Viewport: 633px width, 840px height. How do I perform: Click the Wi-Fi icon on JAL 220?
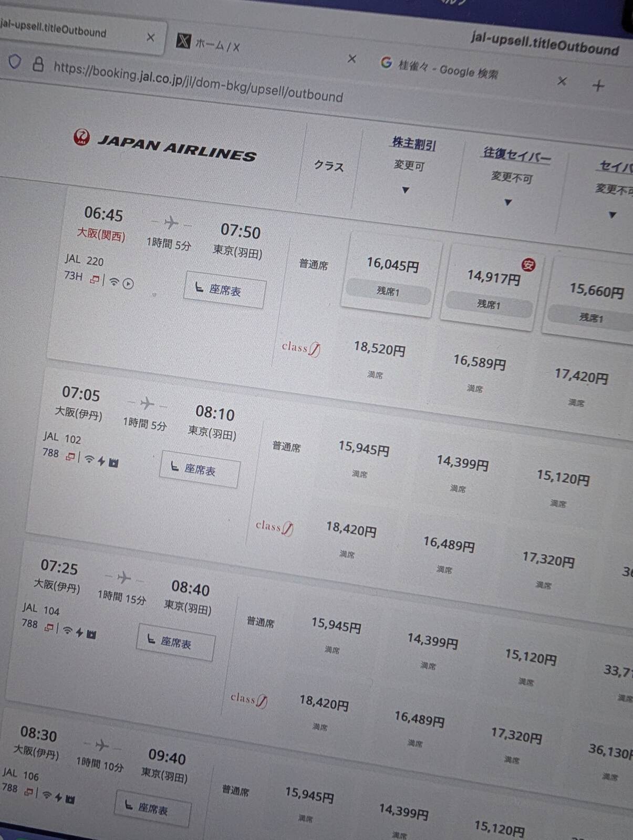coord(114,282)
